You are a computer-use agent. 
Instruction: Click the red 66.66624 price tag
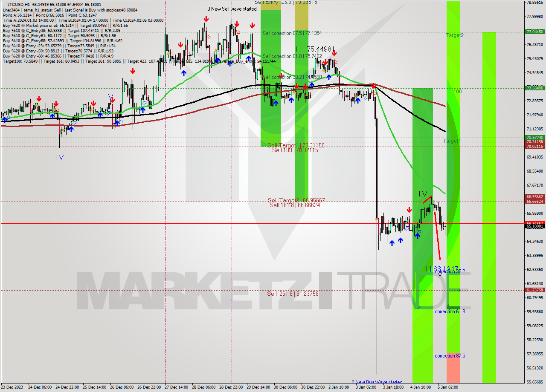tap(535, 201)
